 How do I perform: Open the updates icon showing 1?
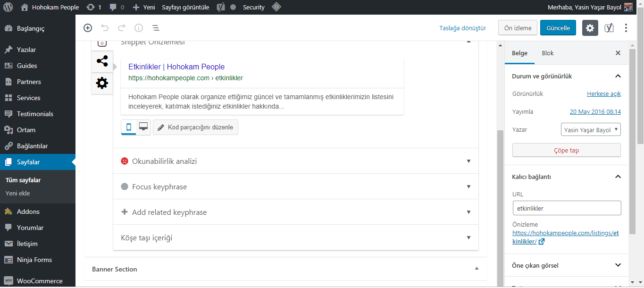(94, 7)
